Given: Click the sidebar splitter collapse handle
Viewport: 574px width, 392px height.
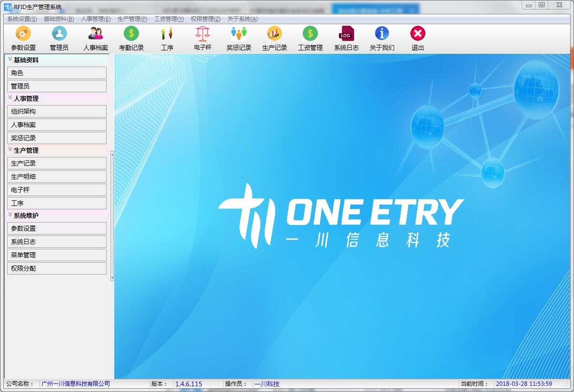Looking at the screenshot, I should pyautogui.click(x=112, y=216).
